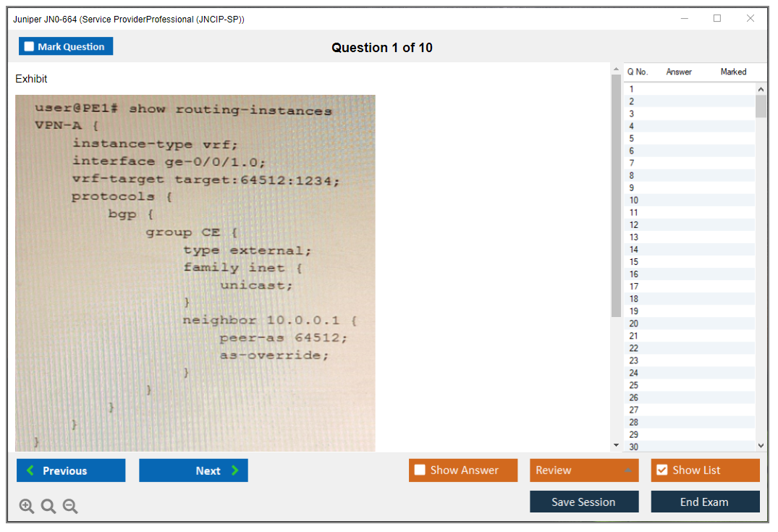Click the zoom out magnifier icon
The height and width of the screenshot is (532, 778).
coord(70,507)
